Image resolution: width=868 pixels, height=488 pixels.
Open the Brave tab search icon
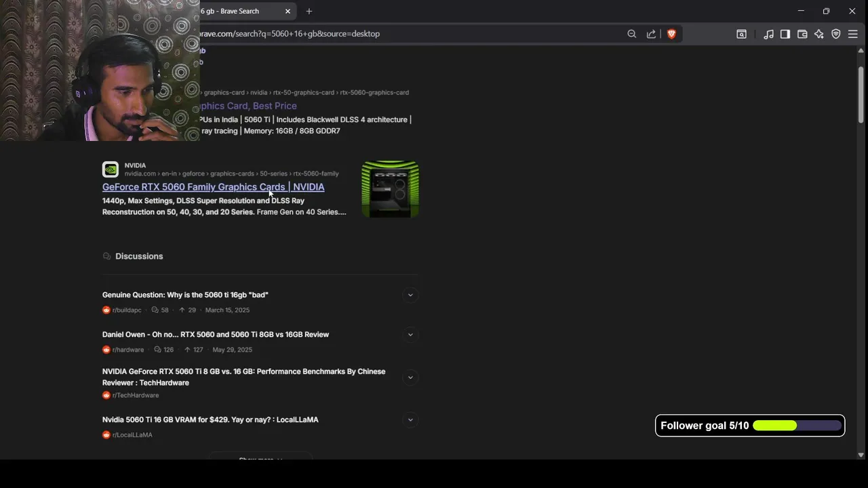click(741, 34)
